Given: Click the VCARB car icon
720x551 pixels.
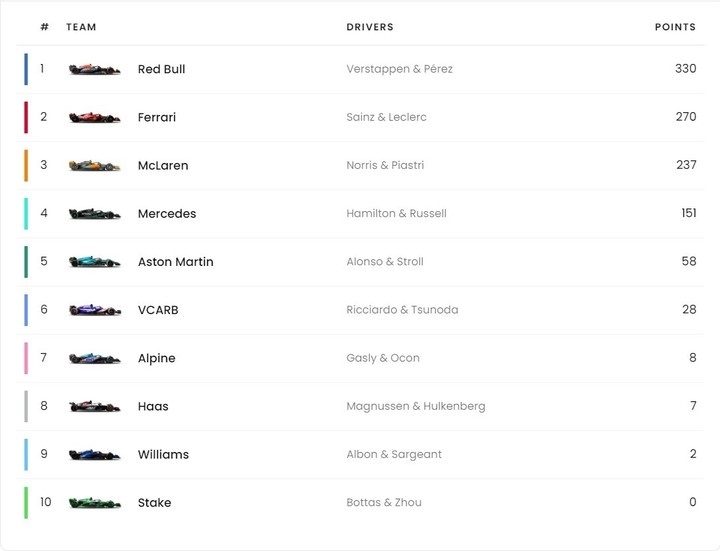Looking at the screenshot, I should [94, 310].
